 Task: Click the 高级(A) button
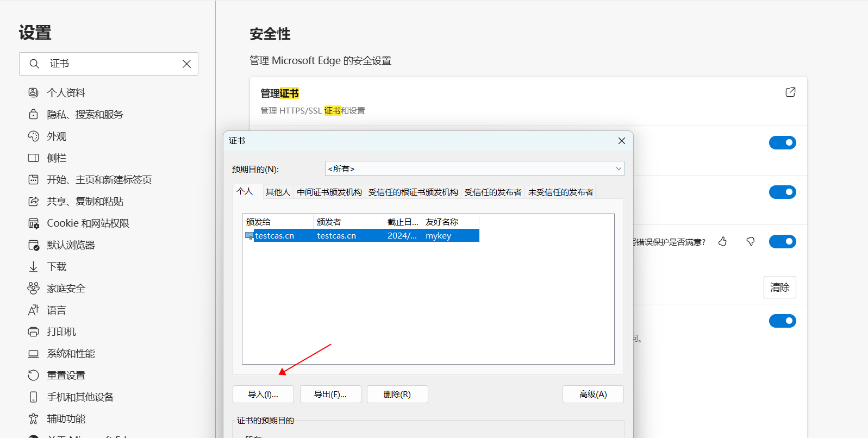tap(593, 395)
